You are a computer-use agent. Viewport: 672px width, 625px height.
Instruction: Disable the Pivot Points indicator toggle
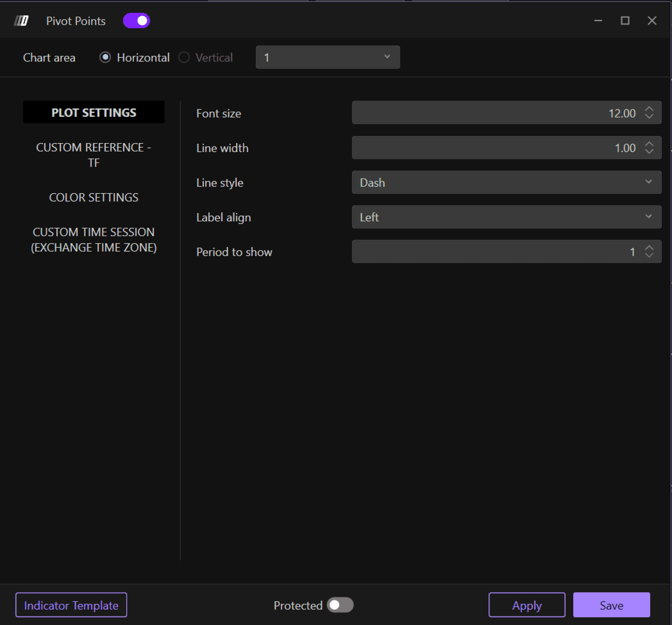136,21
